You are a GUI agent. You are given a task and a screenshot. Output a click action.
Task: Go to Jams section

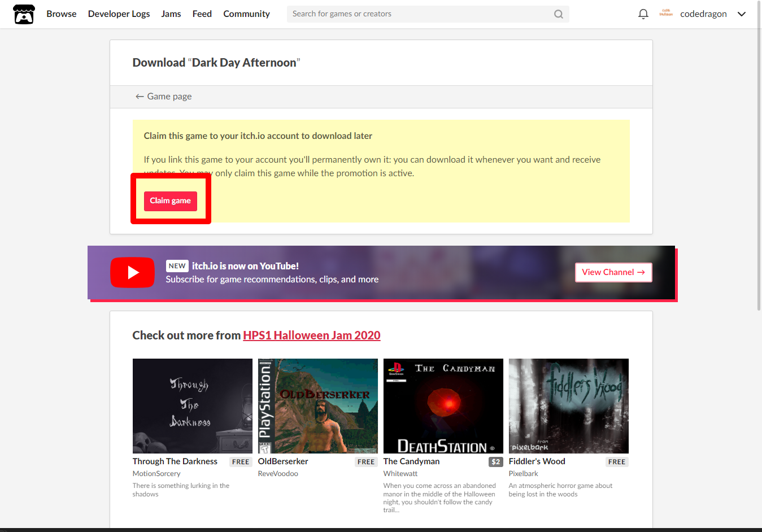click(171, 14)
